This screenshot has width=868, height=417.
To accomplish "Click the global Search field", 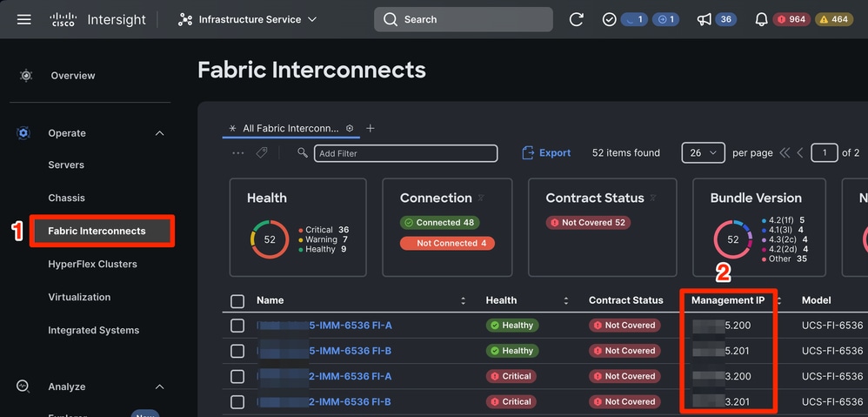I will (464, 19).
